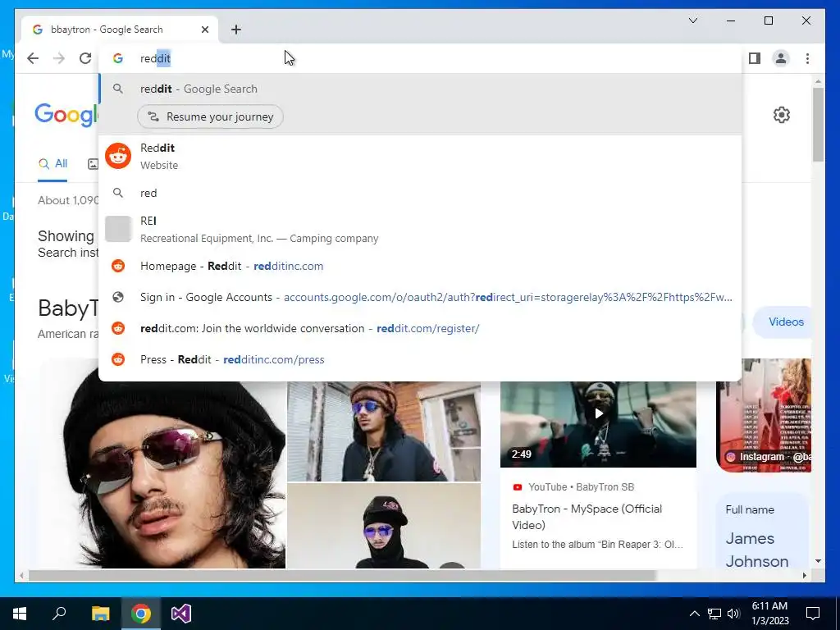
Task: Open Press - Reddit redditinc.com/press suggestion
Action: [420, 359]
